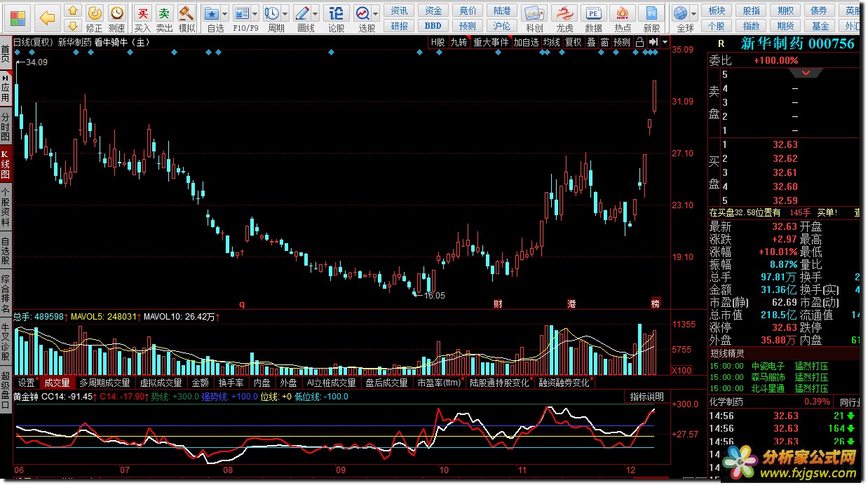The image size is (868, 485).
Task: Click 加自选 to add to watchlist
Action: [526, 42]
